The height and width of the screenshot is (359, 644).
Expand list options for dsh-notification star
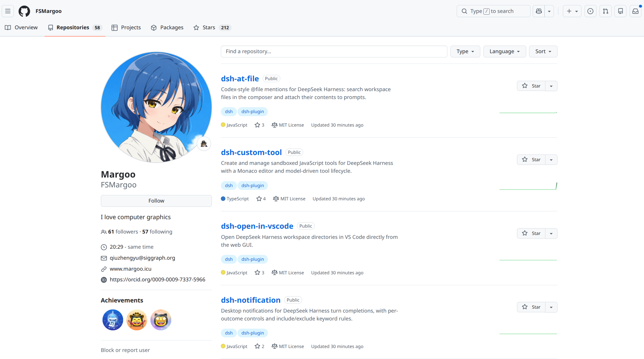[x=551, y=307]
